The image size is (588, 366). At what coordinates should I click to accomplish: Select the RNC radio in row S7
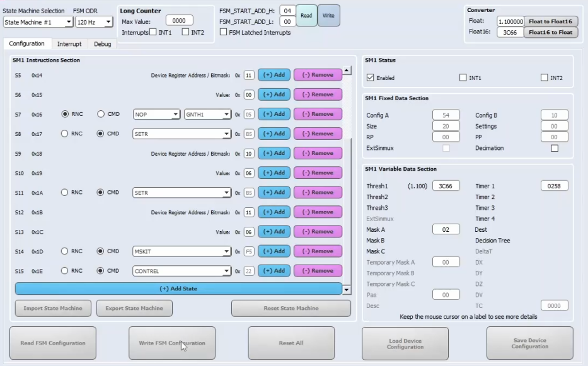65,114
